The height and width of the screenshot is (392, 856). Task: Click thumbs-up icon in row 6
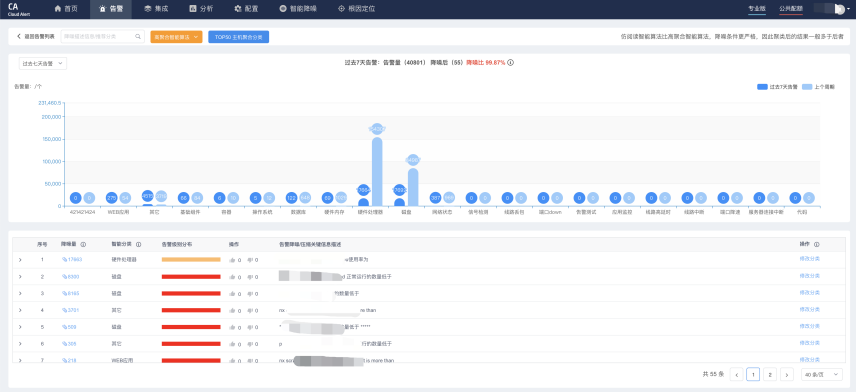click(x=232, y=344)
